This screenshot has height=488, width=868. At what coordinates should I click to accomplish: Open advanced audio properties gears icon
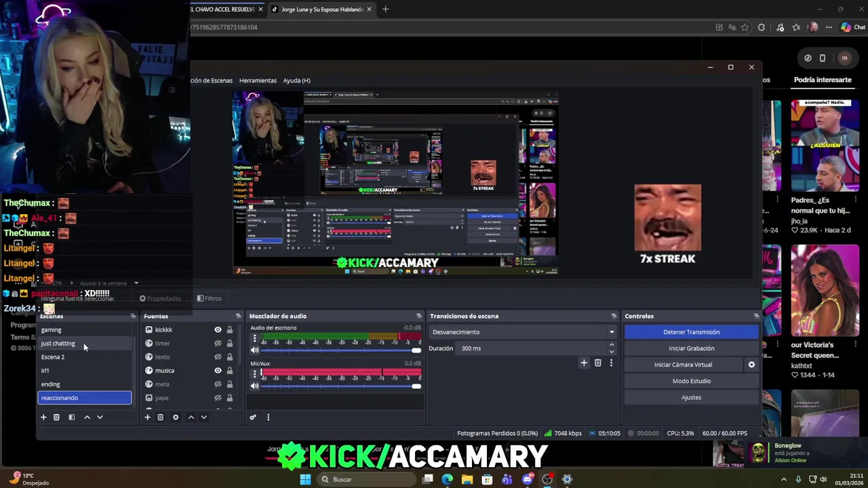point(253,418)
